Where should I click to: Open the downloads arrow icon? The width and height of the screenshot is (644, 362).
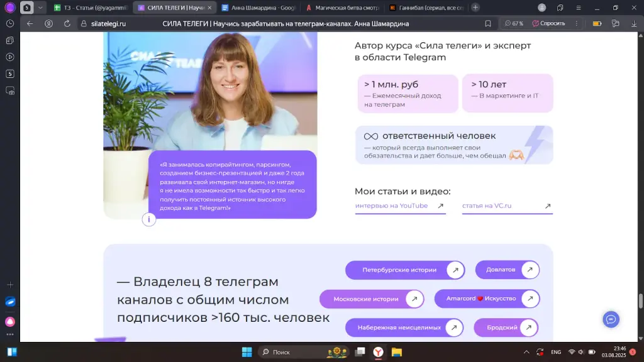(x=634, y=24)
